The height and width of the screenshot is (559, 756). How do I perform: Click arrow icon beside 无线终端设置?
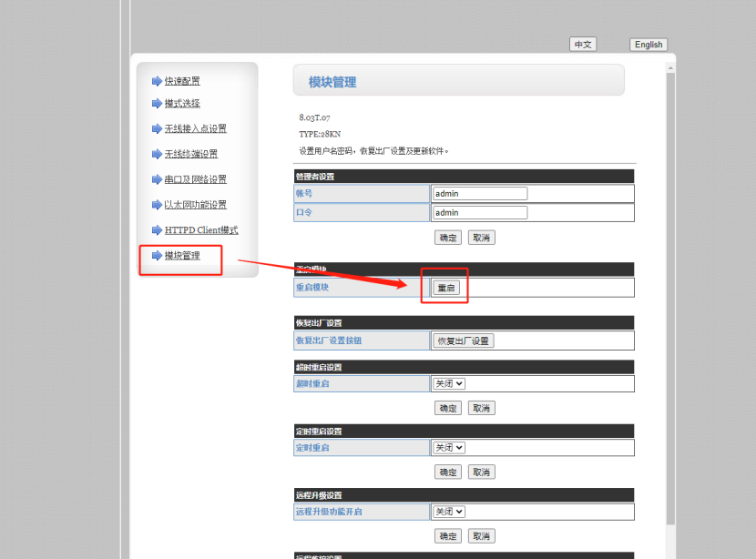(157, 154)
